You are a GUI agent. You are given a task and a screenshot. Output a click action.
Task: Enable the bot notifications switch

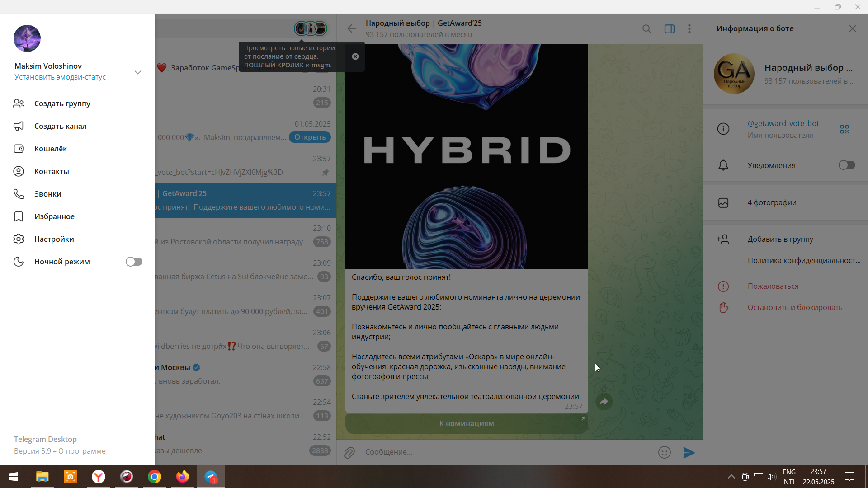click(x=846, y=165)
